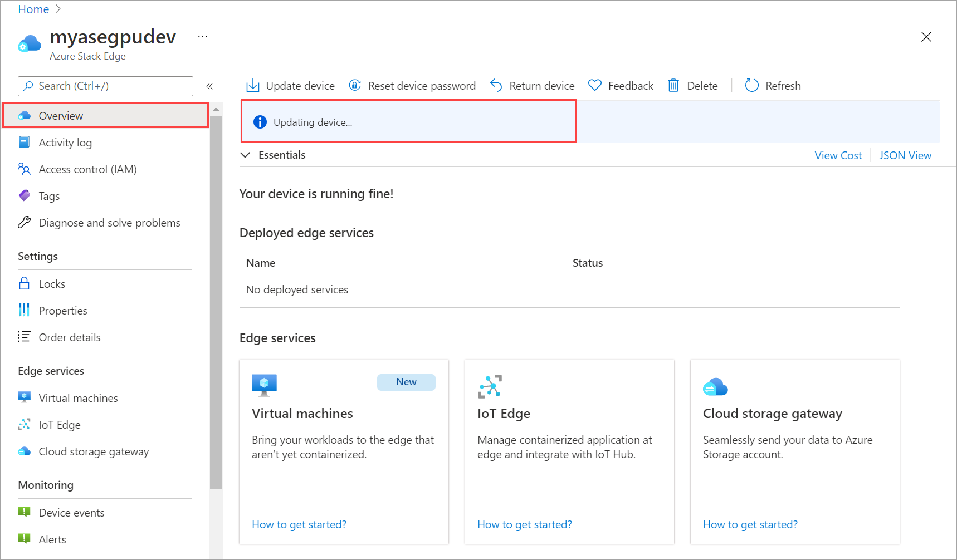The height and width of the screenshot is (560, 957).
Task: Click the IoT Edge tile icon
Action: tap(490, 386)
